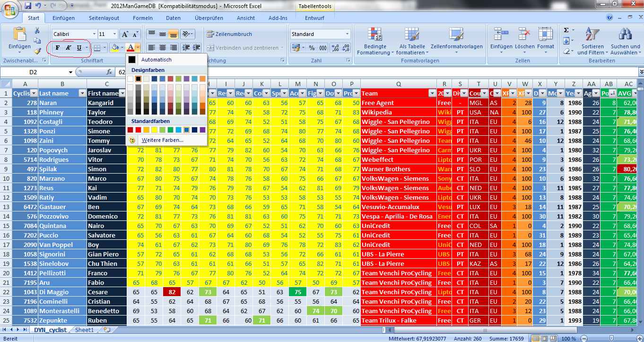The height and width of the screenshot is (342, 644).
Task: Click the AutoSum sigma icon
Action: click(x=566, y=30)
